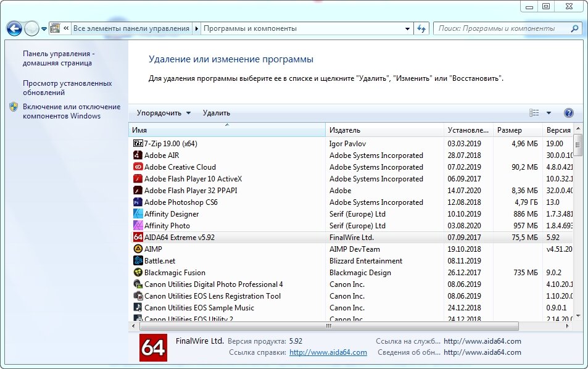
Task: Click the Canon EOS Sample Music icon
Action: pos(138,307)
